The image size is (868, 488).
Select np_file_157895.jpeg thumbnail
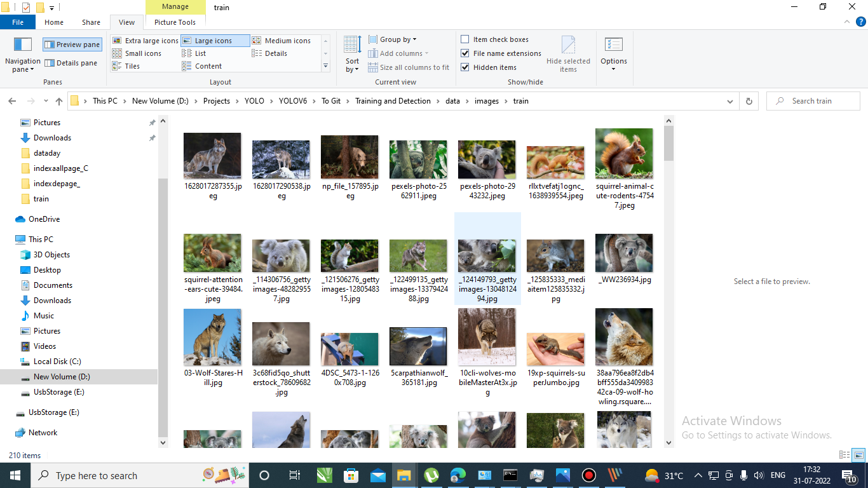click(x=349, y=157)
